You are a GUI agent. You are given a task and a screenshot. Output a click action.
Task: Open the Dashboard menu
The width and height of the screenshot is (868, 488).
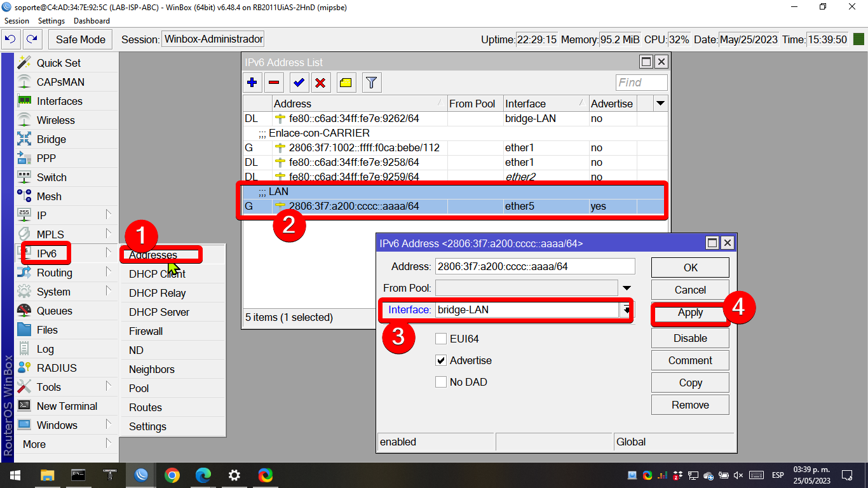pyautogui.click(x=91, y=20)
